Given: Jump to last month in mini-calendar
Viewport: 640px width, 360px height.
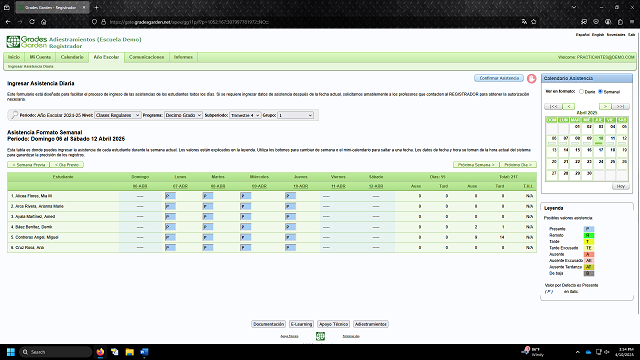Looking at the screenshot, I should tap(620, 106).
